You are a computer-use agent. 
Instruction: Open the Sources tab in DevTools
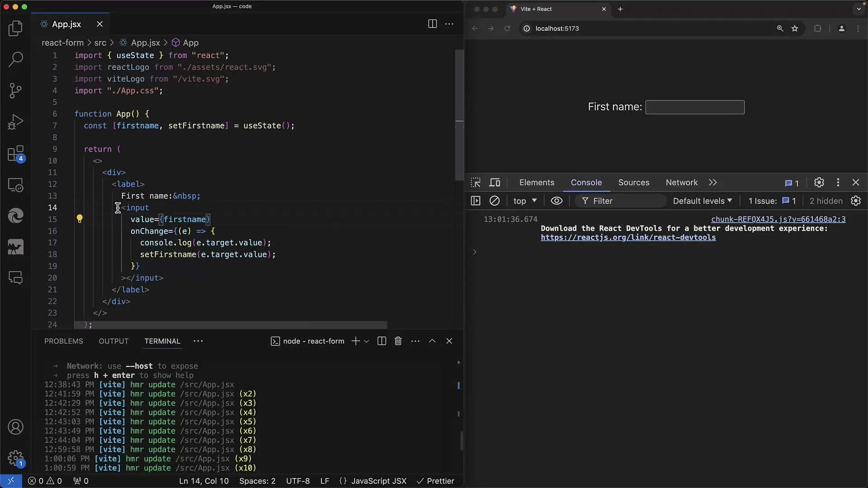click(x=634, y=183)
